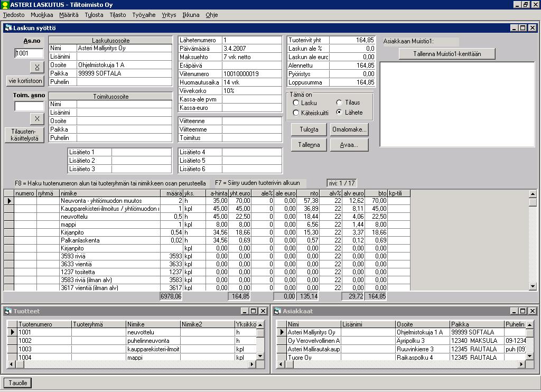Click the Maksuehto value 7 vrk netto
The height and width of the screenshot is (392, 541).
coord(252,57)
